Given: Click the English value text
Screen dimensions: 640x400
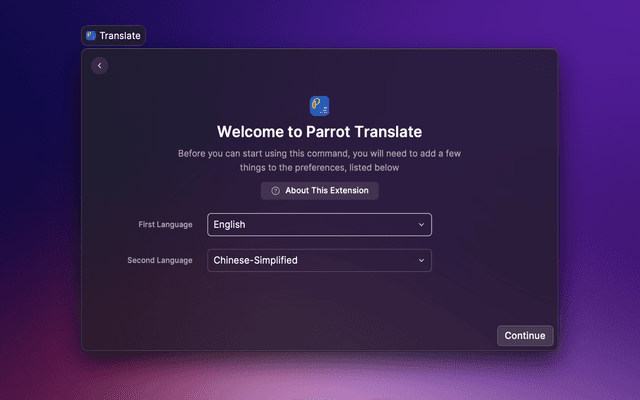Looking at the screenshot, I should coord(230,225).
